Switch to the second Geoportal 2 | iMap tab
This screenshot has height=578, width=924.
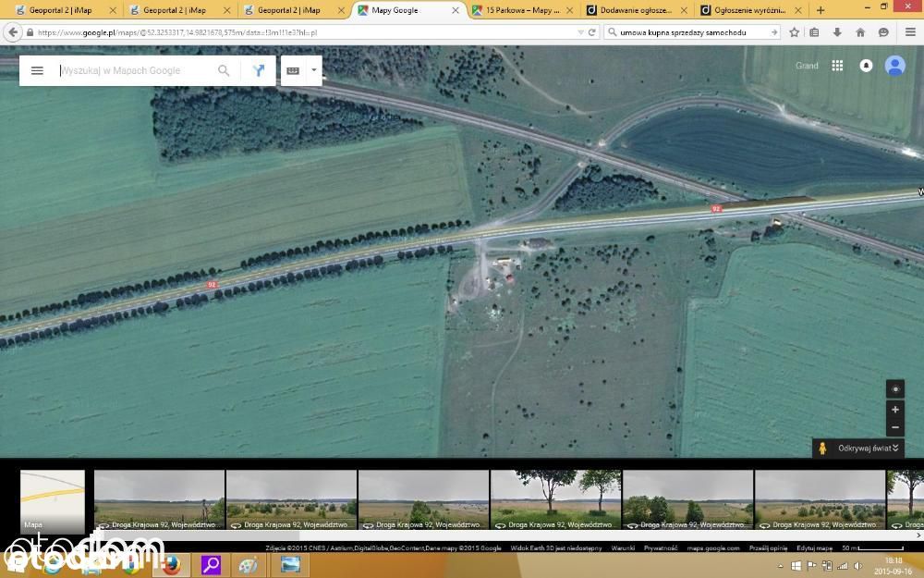coord(178,10)
